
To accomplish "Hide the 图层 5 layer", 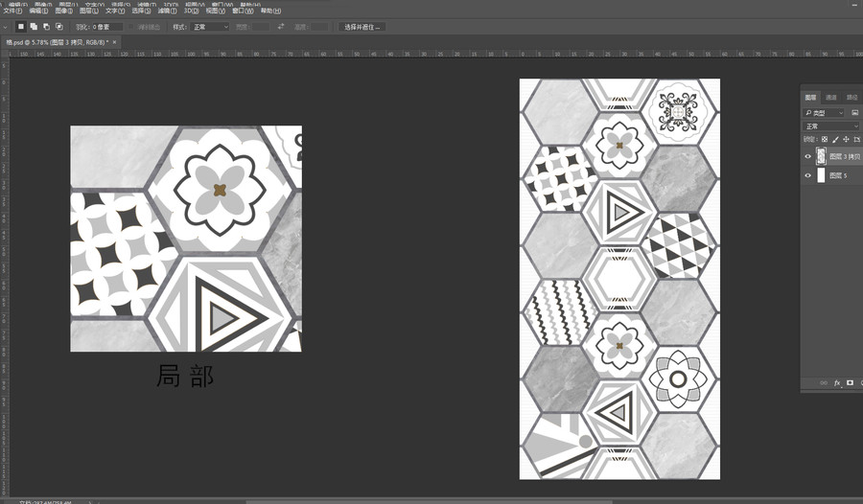I will pos(808,176).
